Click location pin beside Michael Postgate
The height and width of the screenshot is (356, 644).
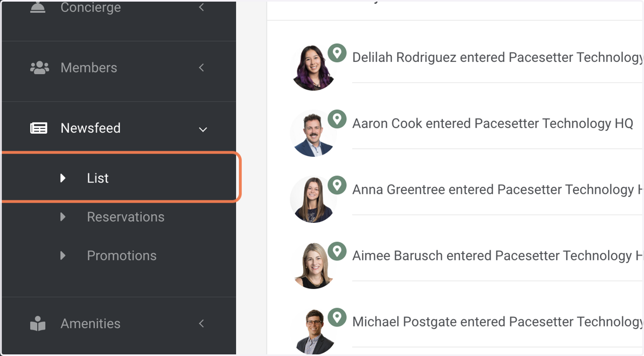point(337,317)
